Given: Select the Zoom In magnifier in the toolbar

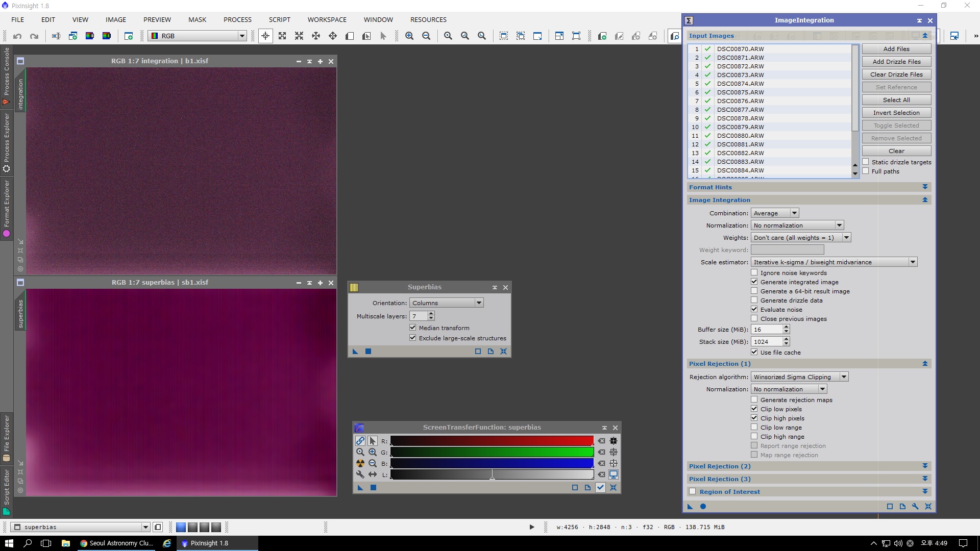Looking at the screenshot, I should click(x=409, y=36).
